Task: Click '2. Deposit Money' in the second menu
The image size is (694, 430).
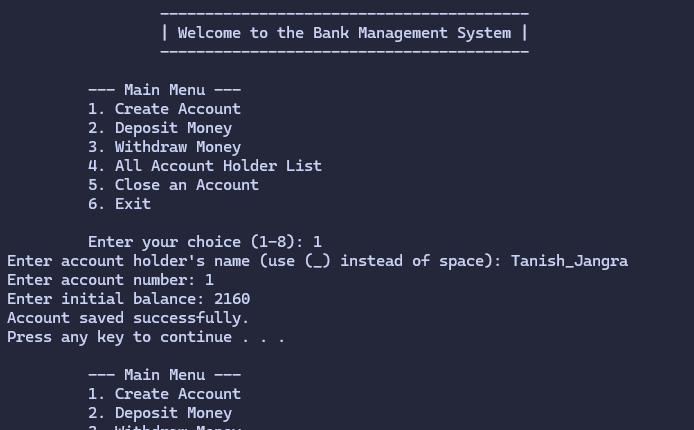Action: (x=160, y=413)
